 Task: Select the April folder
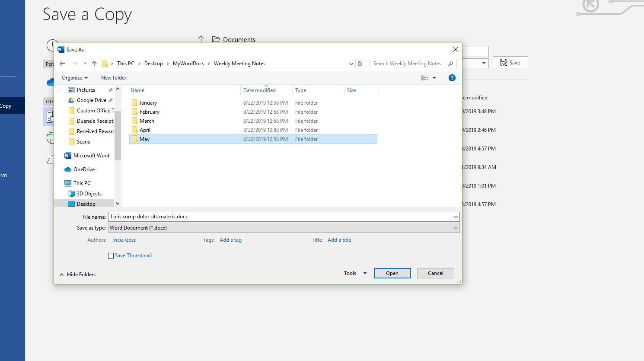tap(253, 130)
